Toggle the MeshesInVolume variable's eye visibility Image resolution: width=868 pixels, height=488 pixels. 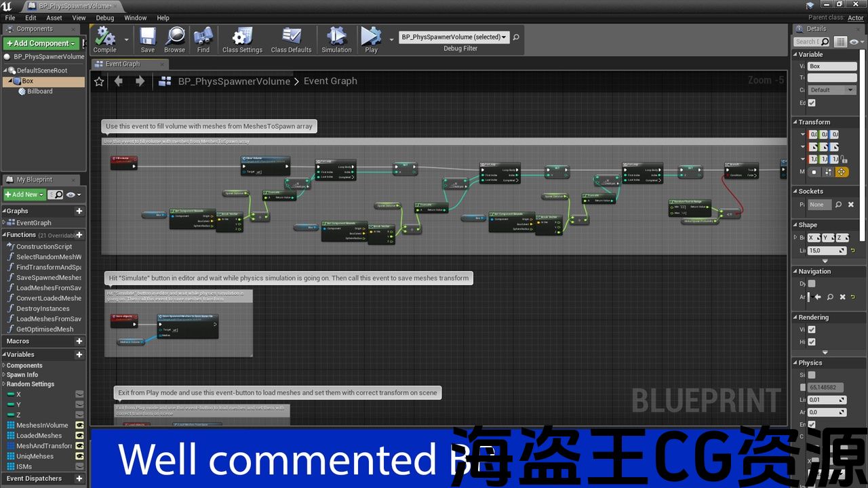coord(79,426)
